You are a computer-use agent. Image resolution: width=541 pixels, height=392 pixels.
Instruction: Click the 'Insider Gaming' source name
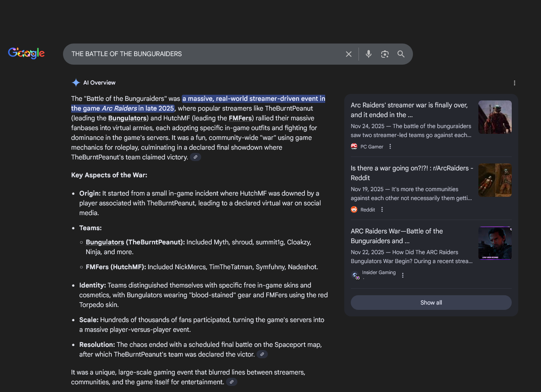(379, 272)
